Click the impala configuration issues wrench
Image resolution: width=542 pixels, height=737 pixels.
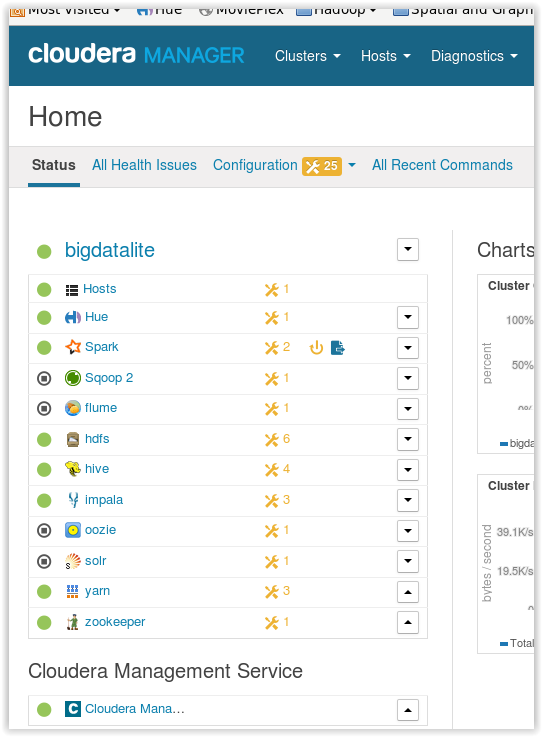pos(272,501)
